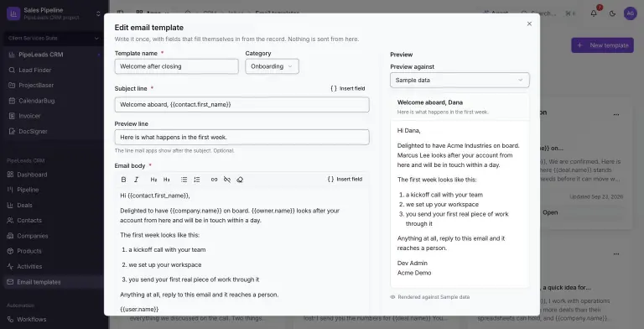Click the add link icon
Viewport: 644px width, 329px height.
(214, 180)
